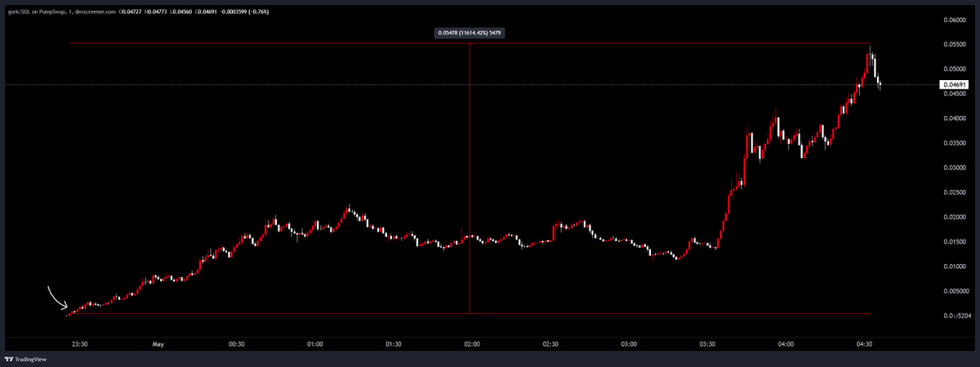This screenshot has height=367, width=980.
Task: Click the 0.03500 price axis label
Action: tap(955, 143)
